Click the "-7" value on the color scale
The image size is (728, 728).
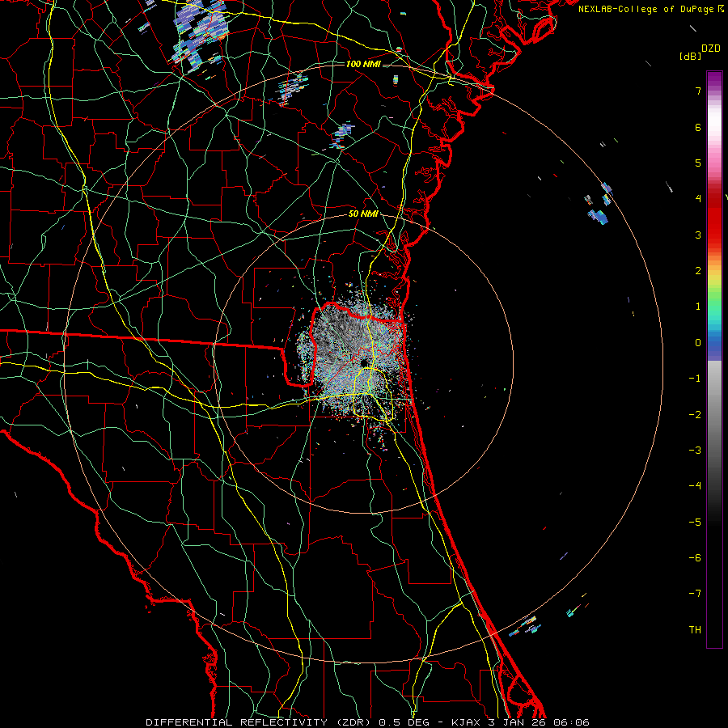point(695,594)
